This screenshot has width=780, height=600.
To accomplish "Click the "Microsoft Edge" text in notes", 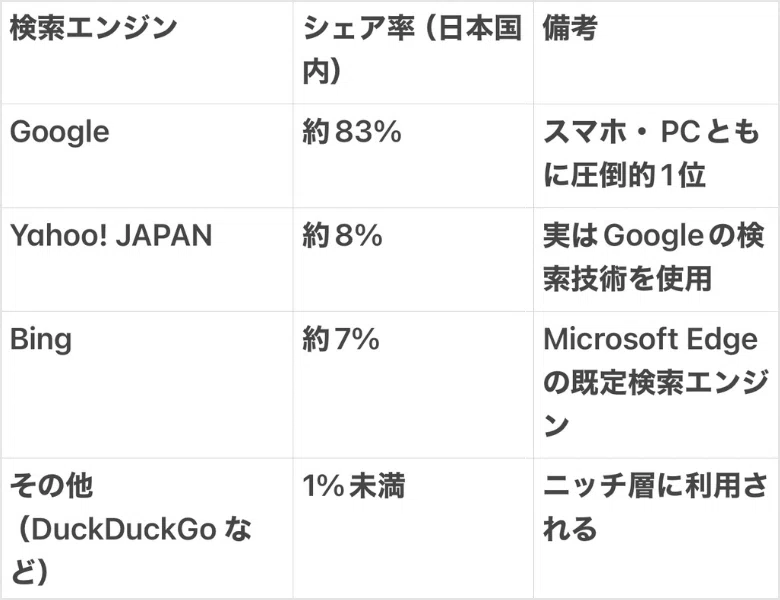I will pyautogui.click(x=650, y=339).
